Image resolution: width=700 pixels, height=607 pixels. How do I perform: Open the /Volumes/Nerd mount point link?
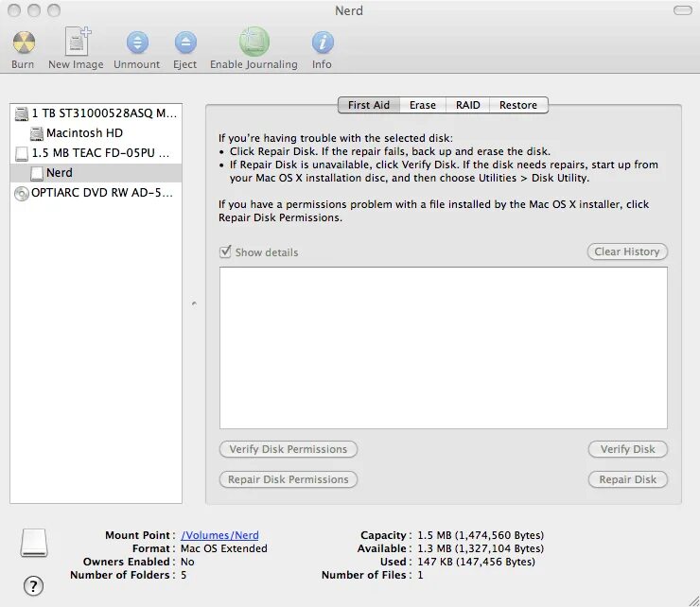click(x=219, y=535)
